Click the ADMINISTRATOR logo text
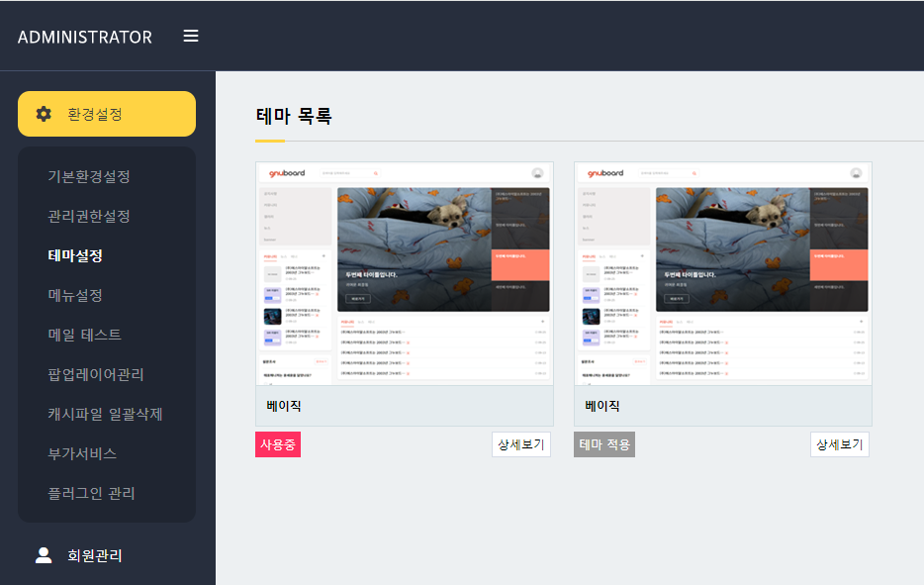This screenshot has width=924, height=585. pyautogui.click(x=85, y=37)
